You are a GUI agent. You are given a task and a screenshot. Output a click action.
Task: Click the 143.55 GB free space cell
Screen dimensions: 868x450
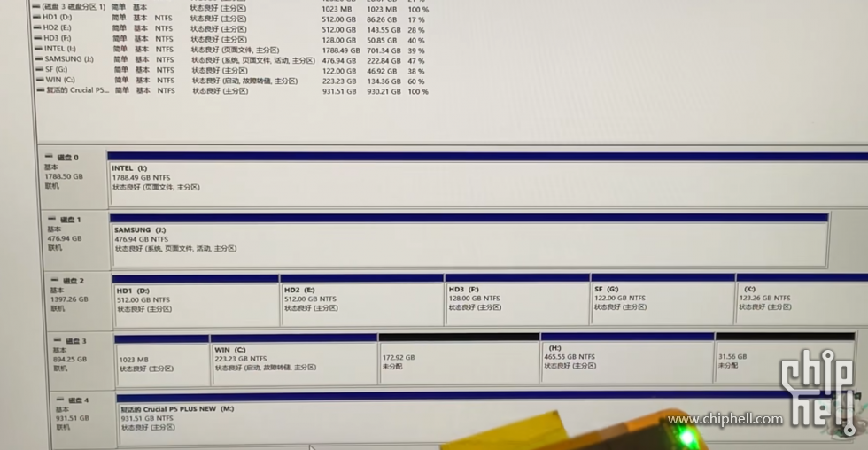(384, 30)
